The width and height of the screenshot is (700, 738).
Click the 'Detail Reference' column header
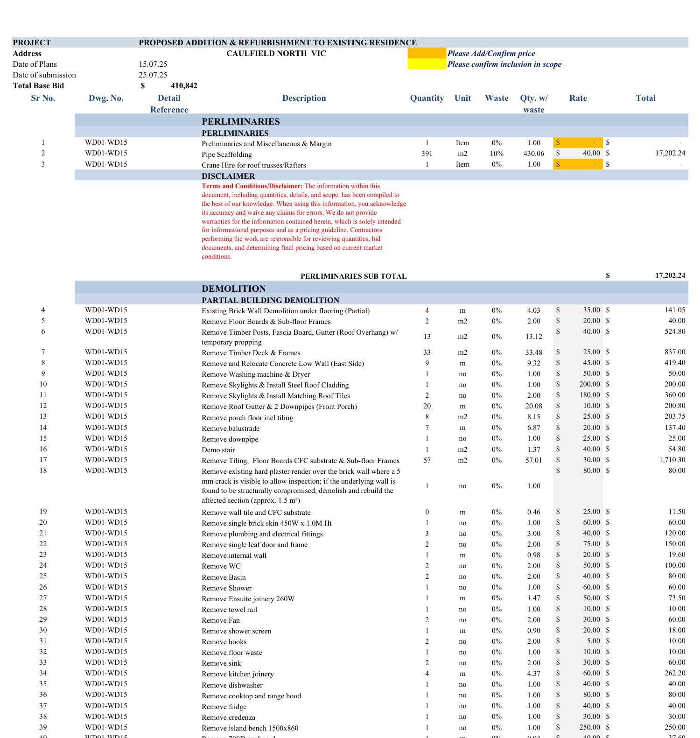coord(169,104)
